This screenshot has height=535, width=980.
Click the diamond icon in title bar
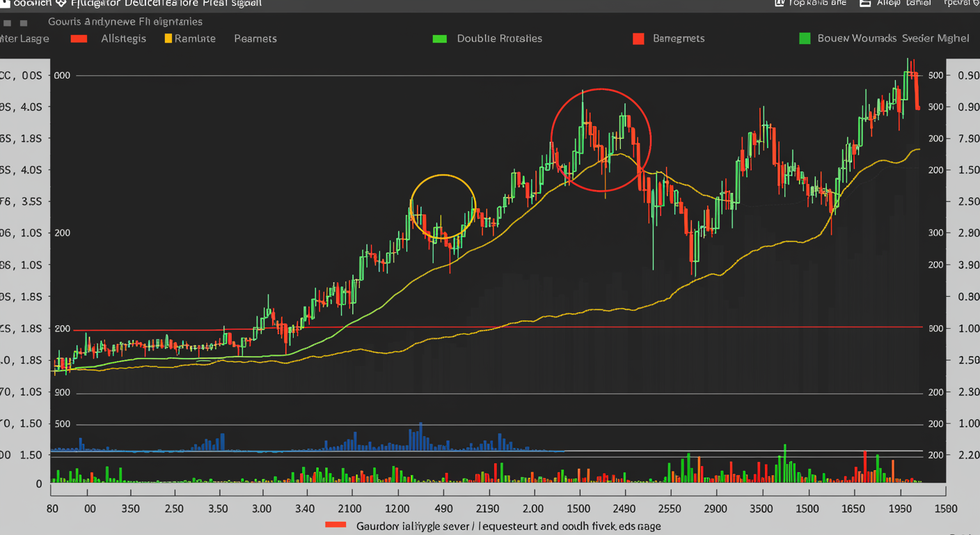(x=61, y=3)
